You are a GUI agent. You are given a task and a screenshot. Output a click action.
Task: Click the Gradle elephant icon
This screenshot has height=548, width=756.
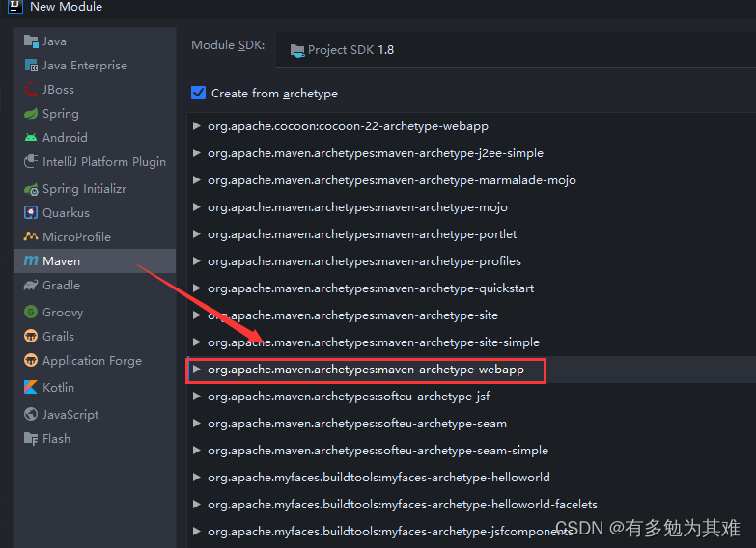point(31,286)
